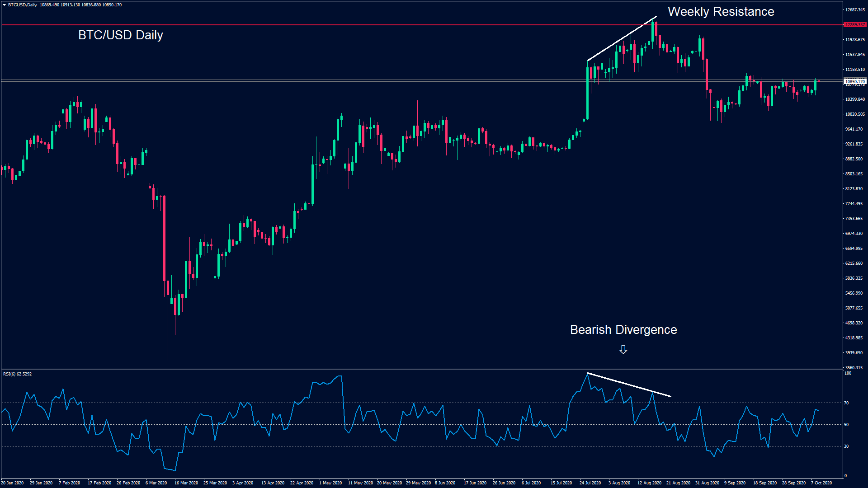Click the '16 Mar 2020' date axis label

click(186, 483)
